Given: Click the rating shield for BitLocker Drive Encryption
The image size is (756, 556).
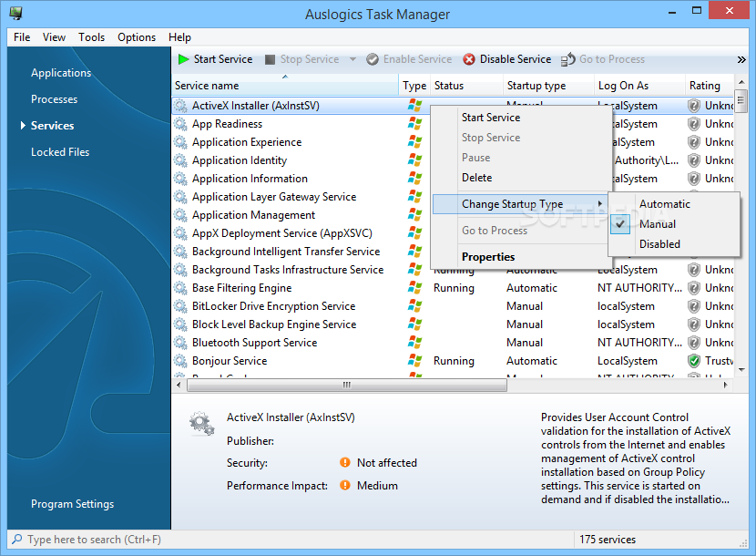Looking at the screenshot, I should coord(694,306).
